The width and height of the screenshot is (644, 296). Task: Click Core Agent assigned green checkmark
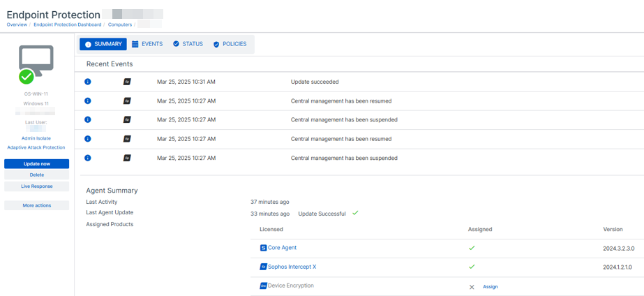click(x=472, y=248)
